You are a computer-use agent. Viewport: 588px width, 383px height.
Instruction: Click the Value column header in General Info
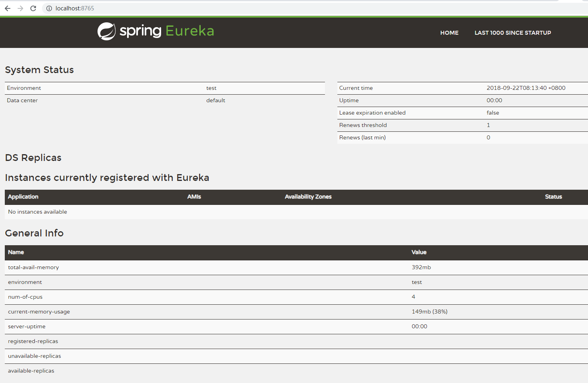[419, 252]
